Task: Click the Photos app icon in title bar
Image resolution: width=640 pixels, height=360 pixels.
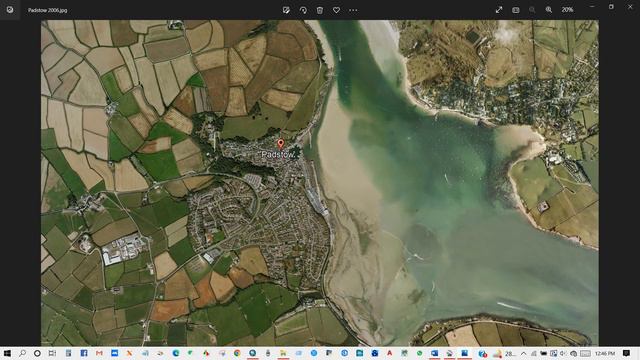Action: [x=10, y=10]
